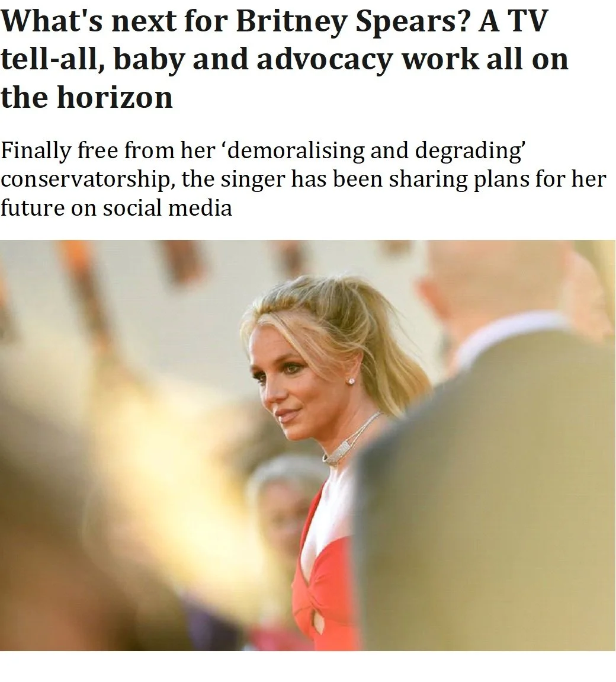Click the woman's diamond stud earring in the photo
This screenshot has width=616, height=682.
[351, 381]
